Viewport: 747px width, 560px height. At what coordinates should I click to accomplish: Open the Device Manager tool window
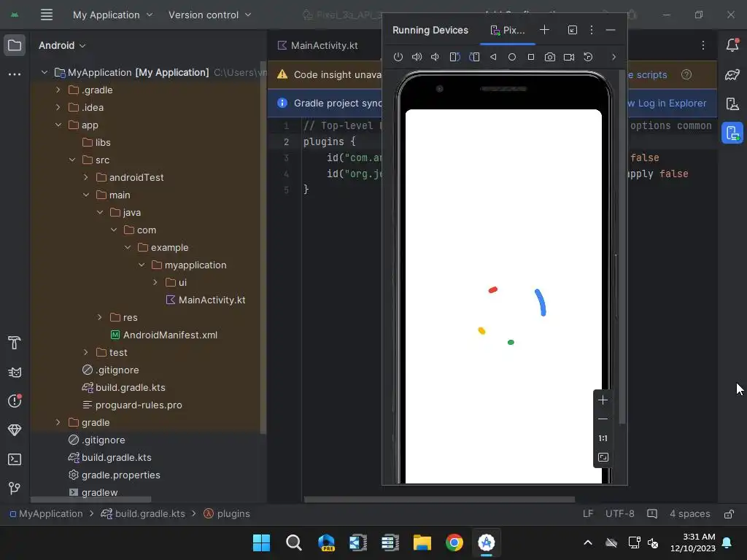point(732,104)
